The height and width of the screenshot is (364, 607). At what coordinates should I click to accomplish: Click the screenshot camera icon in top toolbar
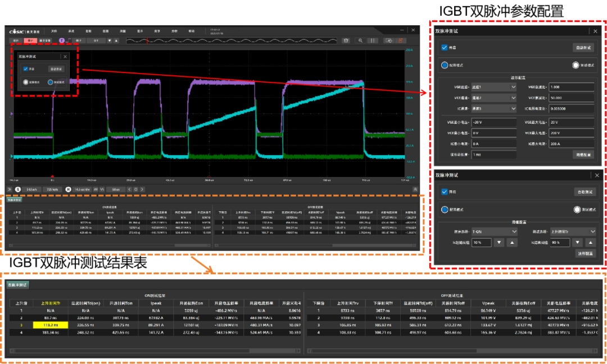[346, 40]
